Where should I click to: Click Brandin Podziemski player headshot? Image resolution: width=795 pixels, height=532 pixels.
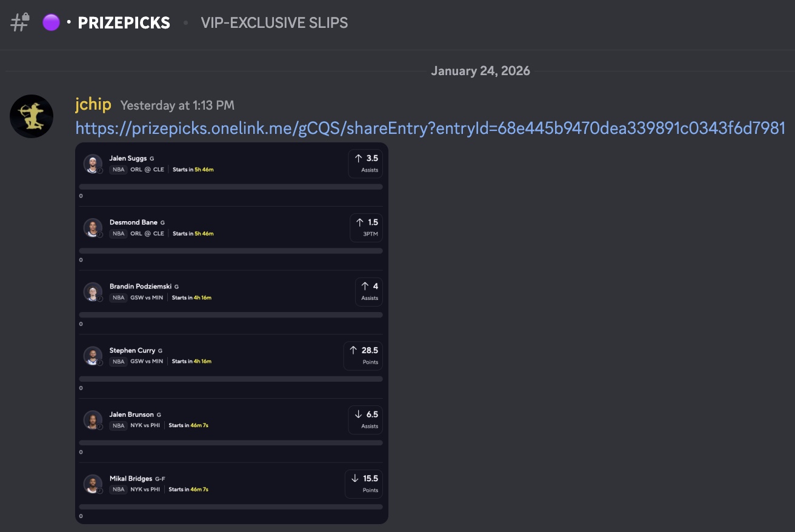coord(93,292)
